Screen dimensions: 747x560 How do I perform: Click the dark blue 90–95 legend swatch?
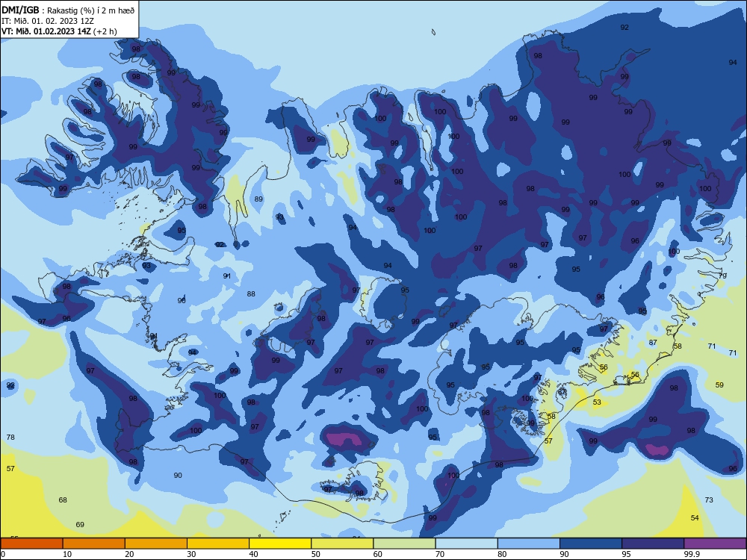(x=591, y=544)
